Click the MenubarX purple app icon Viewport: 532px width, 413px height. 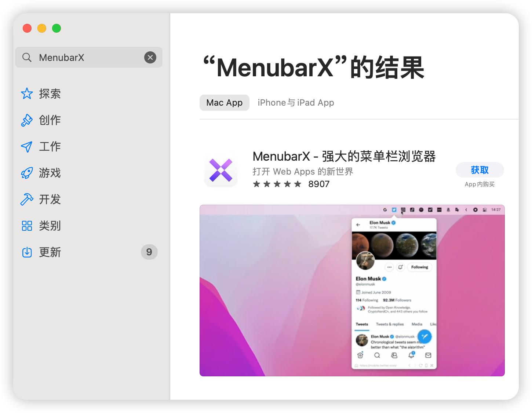(x=221, y=170)
